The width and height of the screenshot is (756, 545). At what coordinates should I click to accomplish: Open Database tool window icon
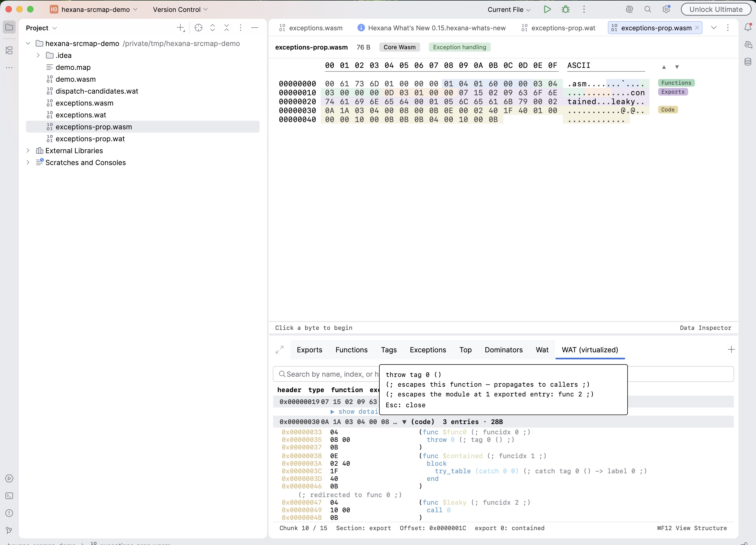click(748, 62)
